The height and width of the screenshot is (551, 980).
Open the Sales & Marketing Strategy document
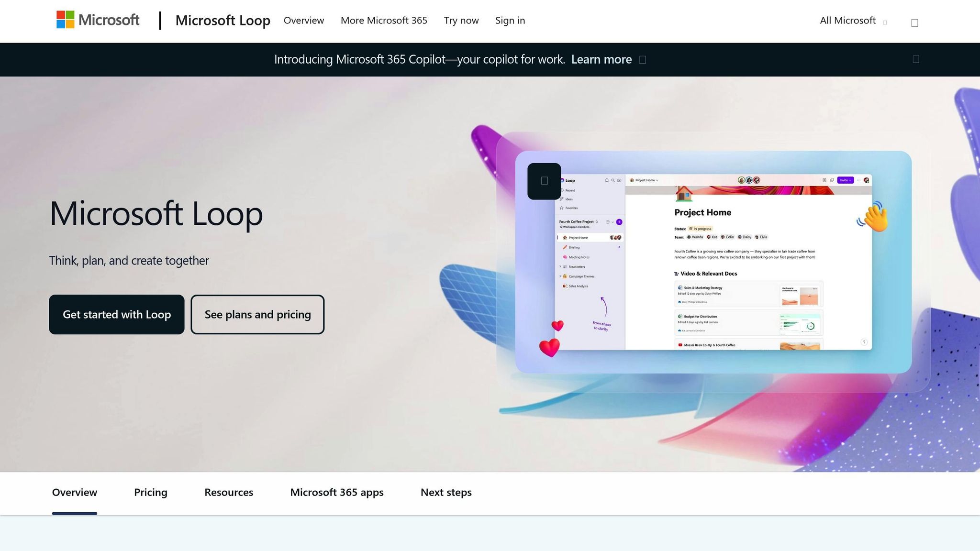coord(703,288)
